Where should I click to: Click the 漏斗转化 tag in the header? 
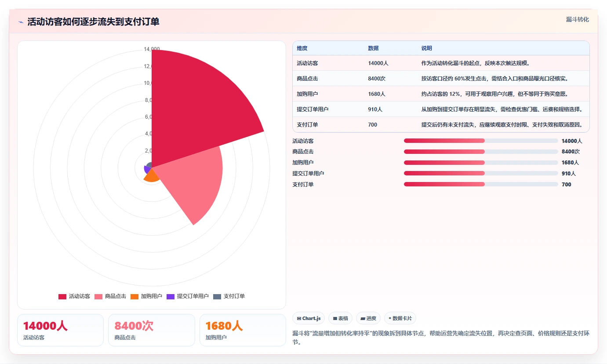pyautogui.click(x=577, y=19)
